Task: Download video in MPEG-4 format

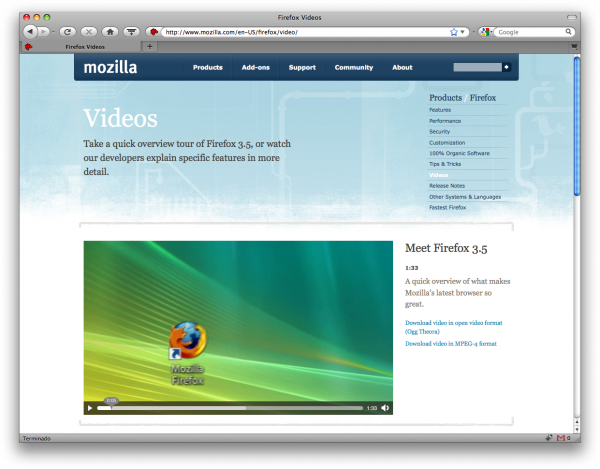Action: 451,344
